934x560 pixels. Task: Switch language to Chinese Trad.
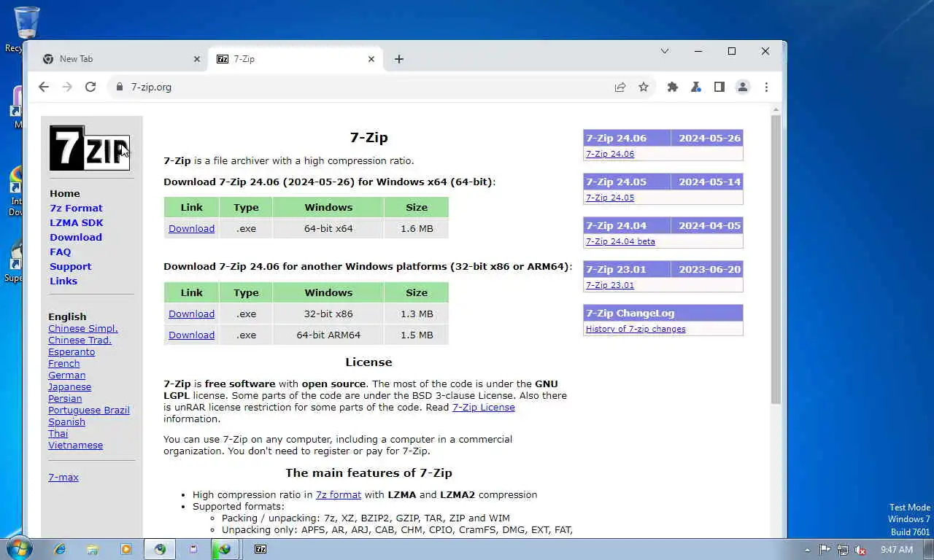pyautogui.click(x=80, y=340)
